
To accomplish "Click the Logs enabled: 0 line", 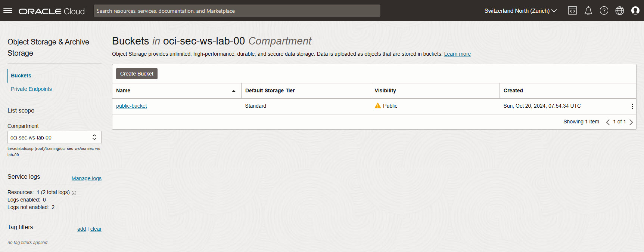I will [x=27, y=200].
